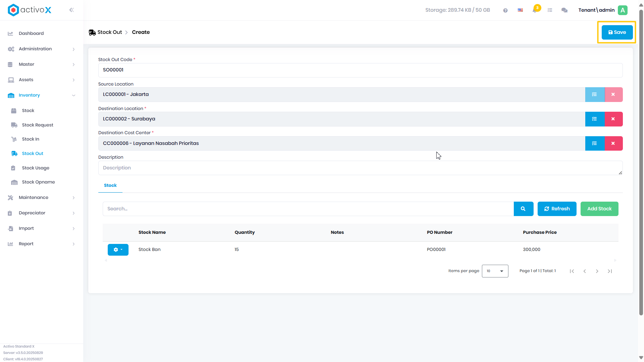
Task: Click the Save button
Action: pyautogui.click(x=617, y=32)
